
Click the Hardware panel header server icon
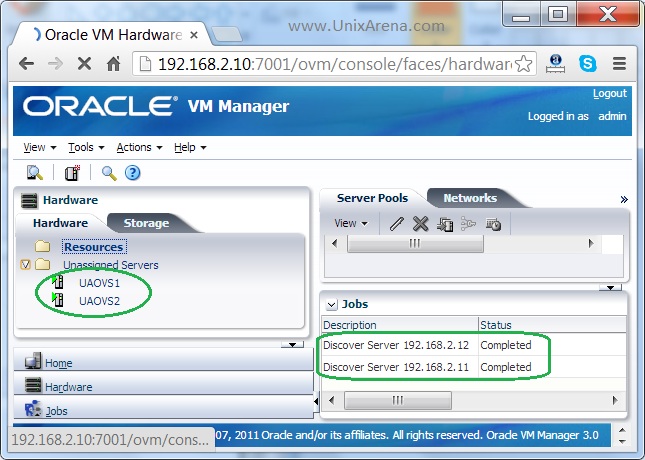click(29, 200)
